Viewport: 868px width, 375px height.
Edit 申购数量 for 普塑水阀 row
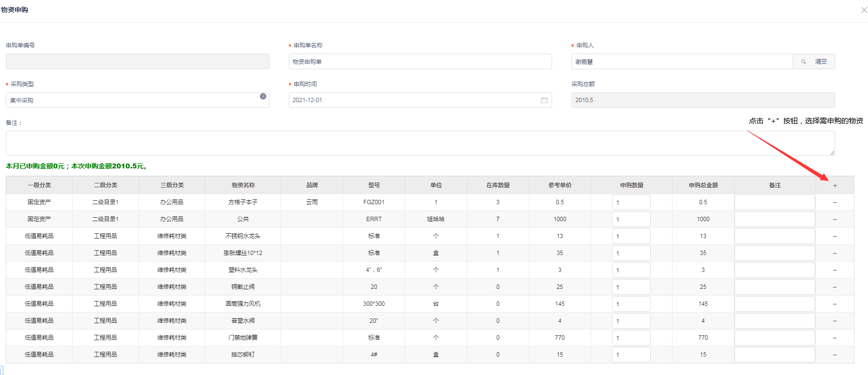click(631, 321)
